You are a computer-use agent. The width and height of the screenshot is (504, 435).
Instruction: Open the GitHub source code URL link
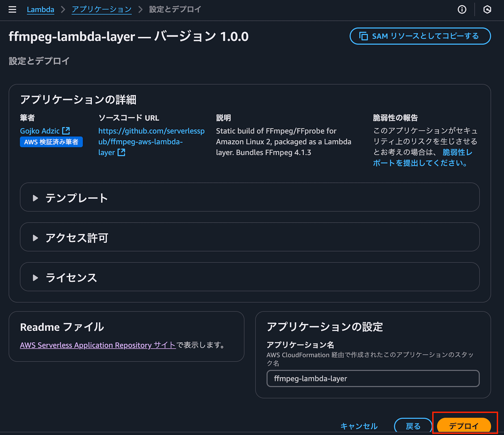[x=151, y=142]
